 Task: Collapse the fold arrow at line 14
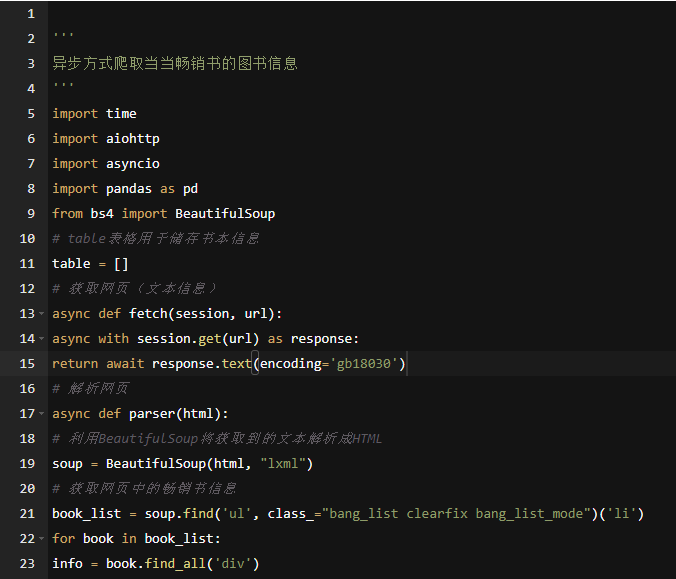(41, 339)
